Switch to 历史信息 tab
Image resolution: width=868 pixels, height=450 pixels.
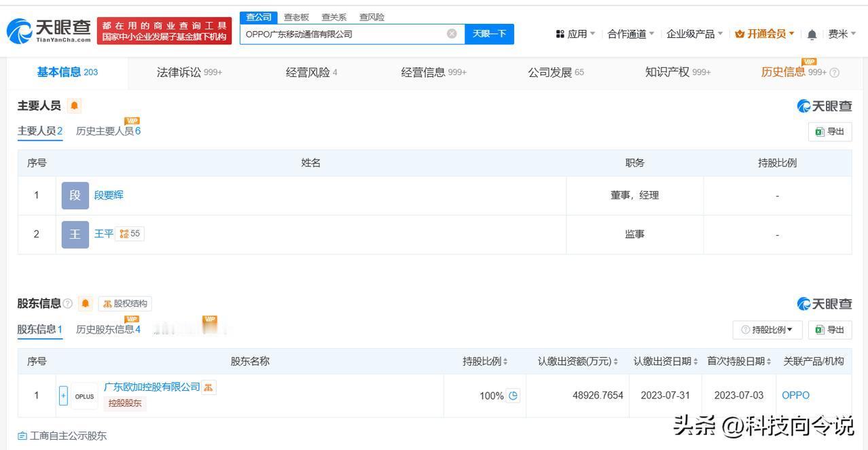(793, 72)
